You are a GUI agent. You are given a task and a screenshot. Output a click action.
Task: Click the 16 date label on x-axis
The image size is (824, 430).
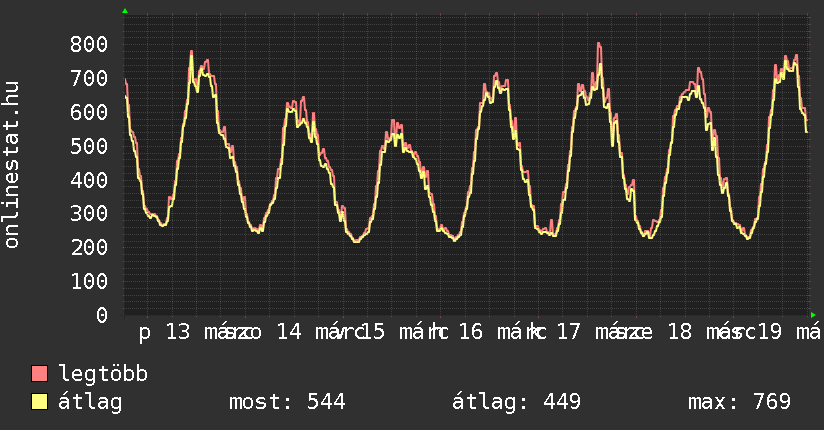pos(470,332)
